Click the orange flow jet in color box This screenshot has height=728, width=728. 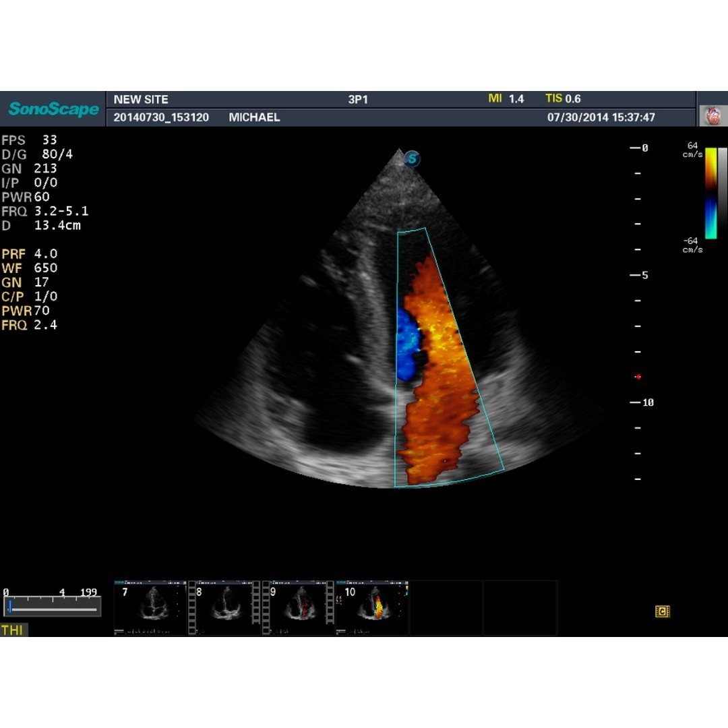coord(439,371)
